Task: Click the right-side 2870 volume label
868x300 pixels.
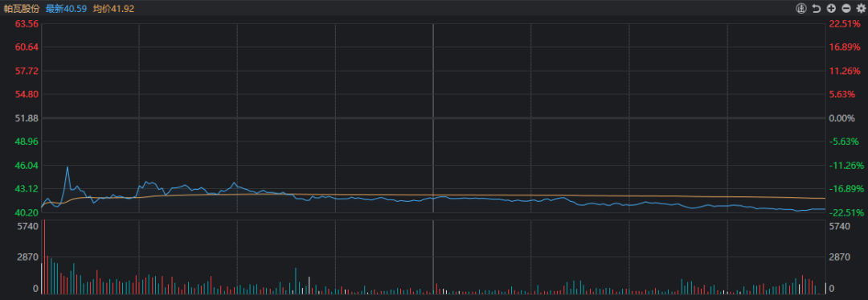Action: 839,257
